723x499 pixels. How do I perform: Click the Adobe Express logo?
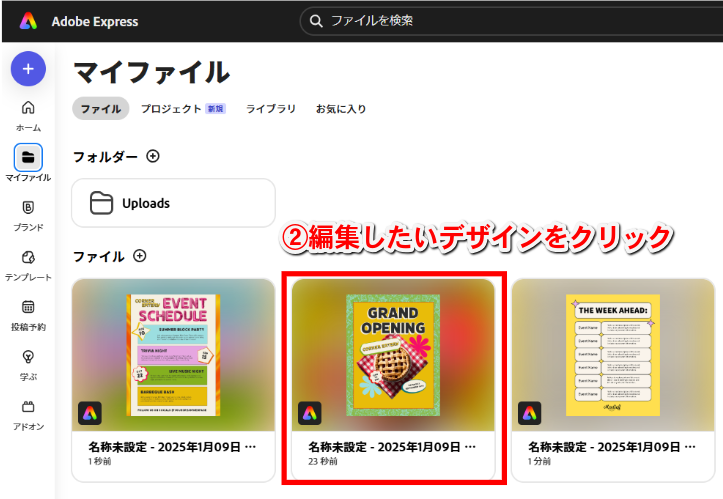[28, 21]
